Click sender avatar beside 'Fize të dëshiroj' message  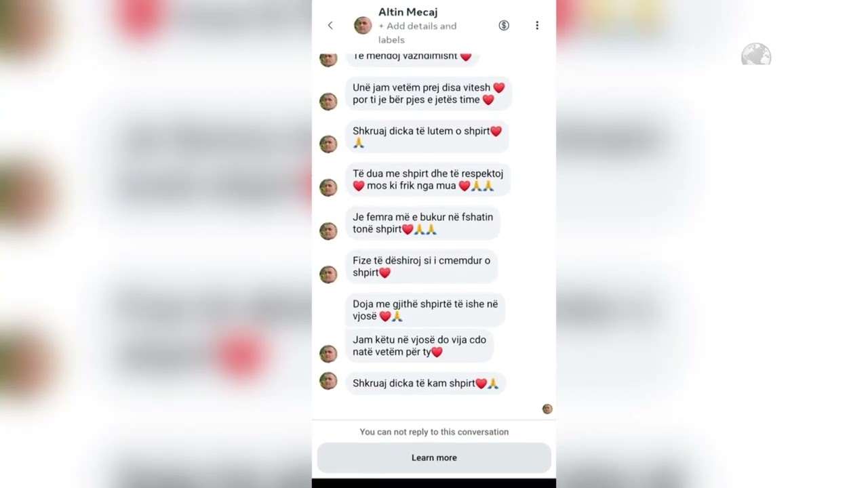(x=328, y=274)
